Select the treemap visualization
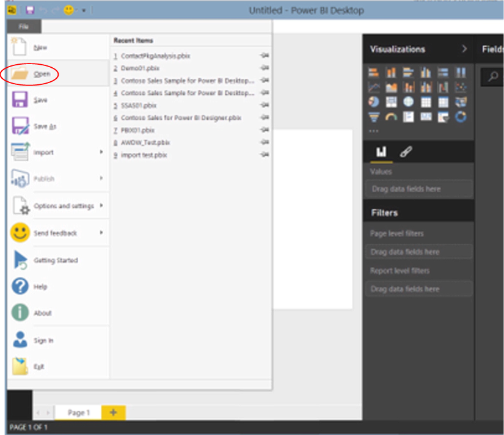Image resolution: width=504 pixels, height=435 pixels. pyautogui.click(x=391, y=102)
